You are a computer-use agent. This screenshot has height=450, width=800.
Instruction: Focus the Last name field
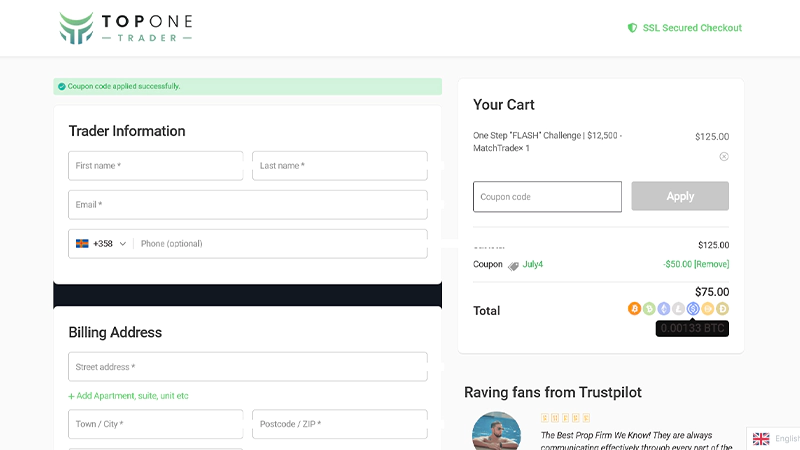340,166
